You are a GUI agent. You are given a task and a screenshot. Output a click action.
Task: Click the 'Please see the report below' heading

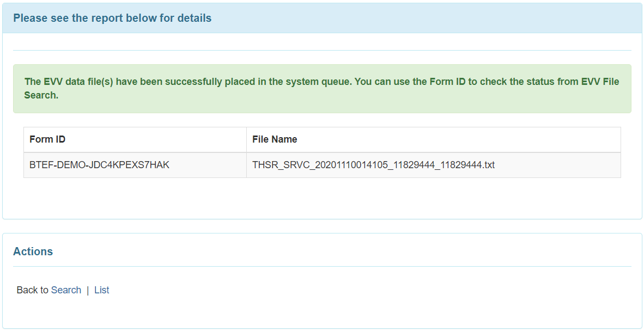(x=112, y=18)
